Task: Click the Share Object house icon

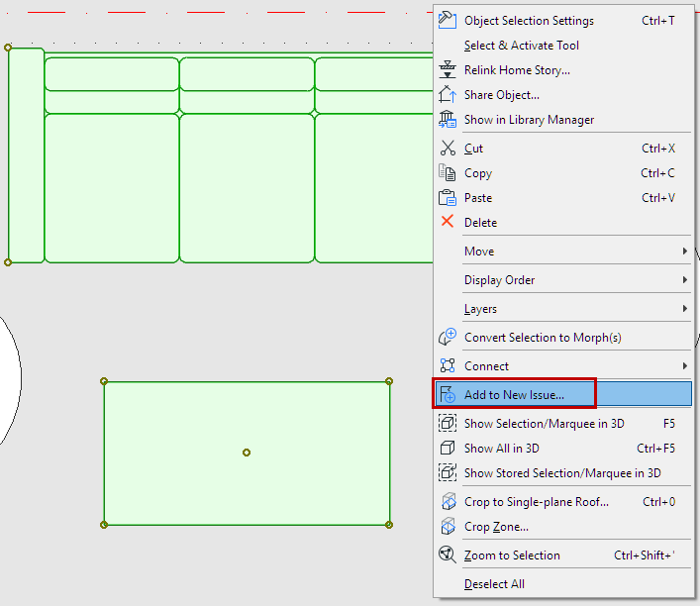Action: click(447, 94)
